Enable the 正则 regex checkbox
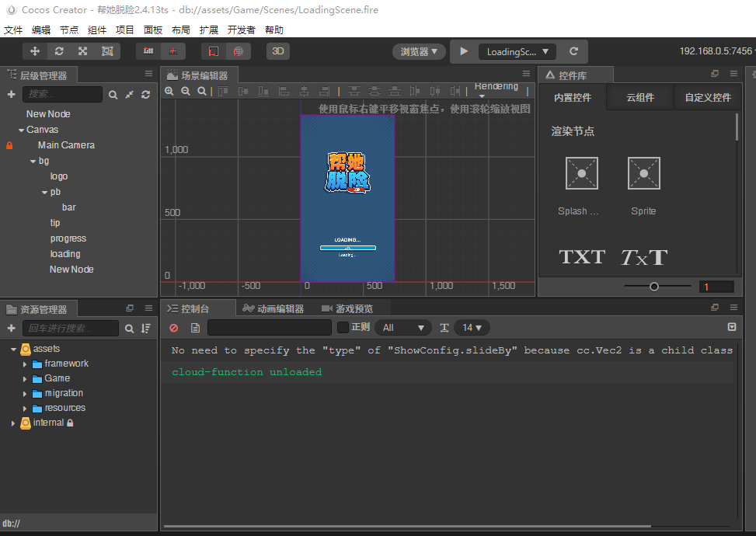Screen dimensions: 756x536 pos(343,328)
